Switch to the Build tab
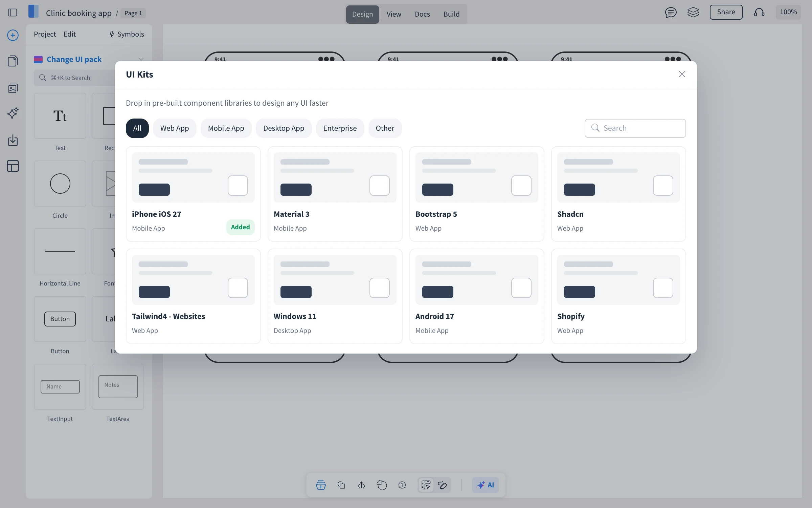Screen dimensions: 812x508 point(451,14)
